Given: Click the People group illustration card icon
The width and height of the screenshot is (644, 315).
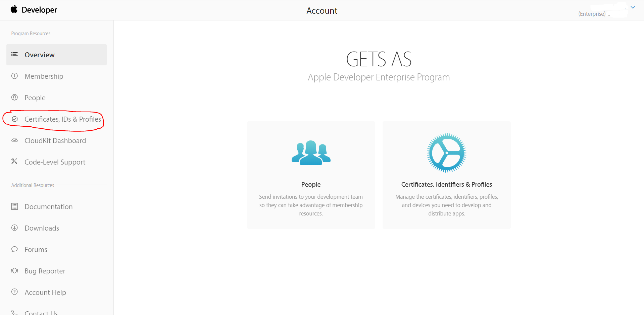Looking at the screenshot, I should tap(311, 153).
